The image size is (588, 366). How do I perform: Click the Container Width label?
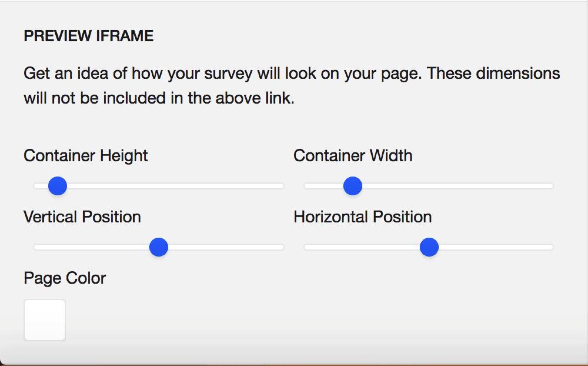coord(353,156)
